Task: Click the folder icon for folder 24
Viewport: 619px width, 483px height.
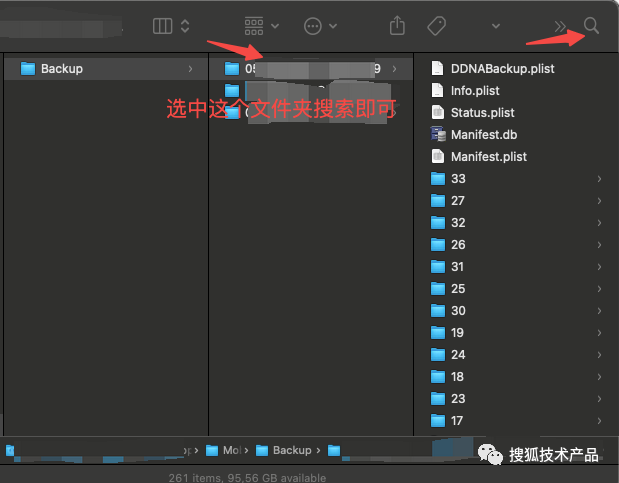Action: click(438, 354)
